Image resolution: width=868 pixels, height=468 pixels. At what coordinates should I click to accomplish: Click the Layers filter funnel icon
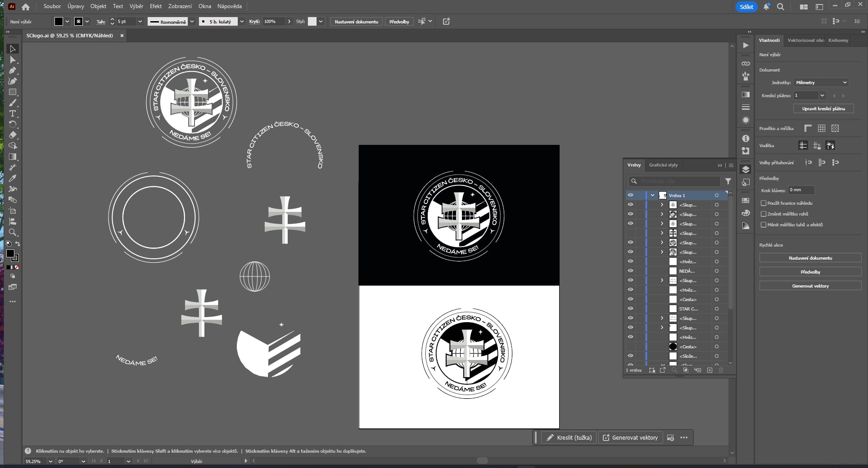(x=728, y=181)
